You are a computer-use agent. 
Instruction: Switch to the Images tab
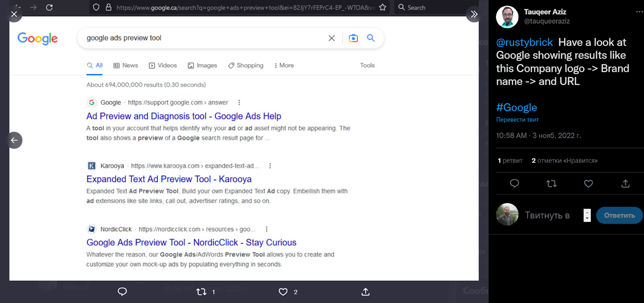tap(202, 65)
